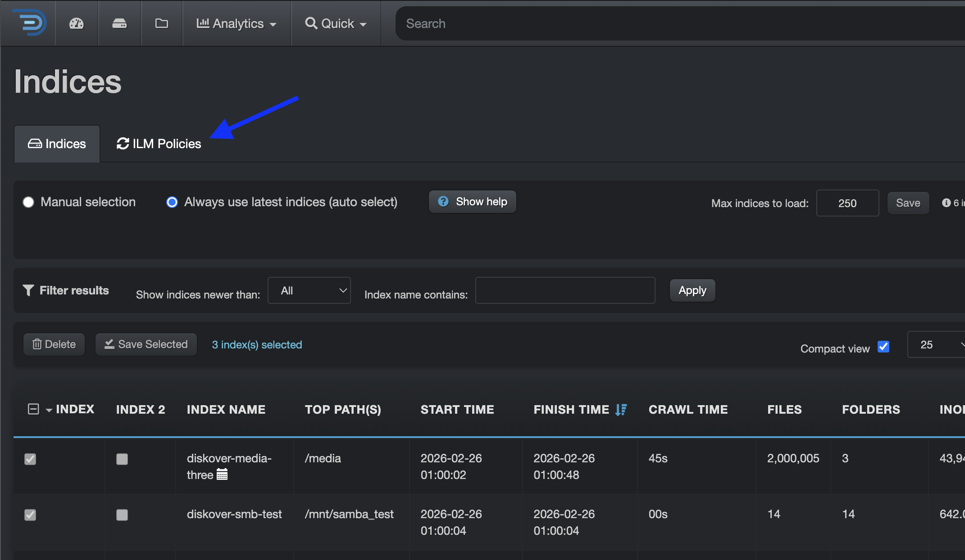Click the ILM Policies refresh icon
Viewport: 965px width, 560px height.
coord(123,144)
